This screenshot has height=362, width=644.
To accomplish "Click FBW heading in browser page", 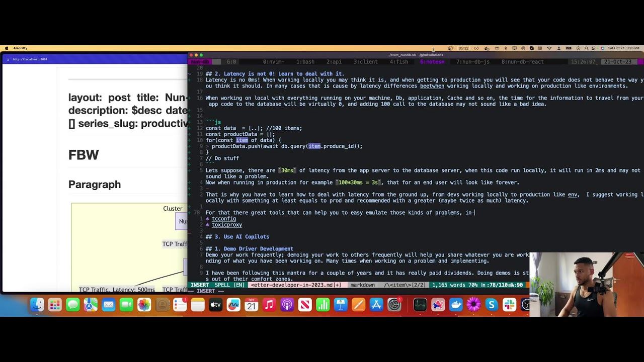I will [84, 155].
